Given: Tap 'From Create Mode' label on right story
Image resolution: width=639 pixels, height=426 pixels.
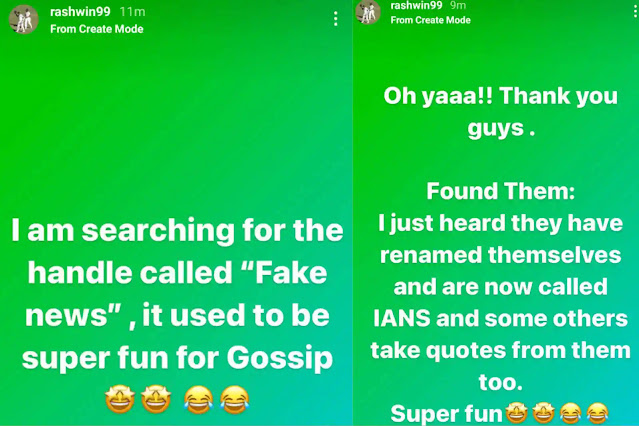Looking at the screenshot, I should pos(430,20).
